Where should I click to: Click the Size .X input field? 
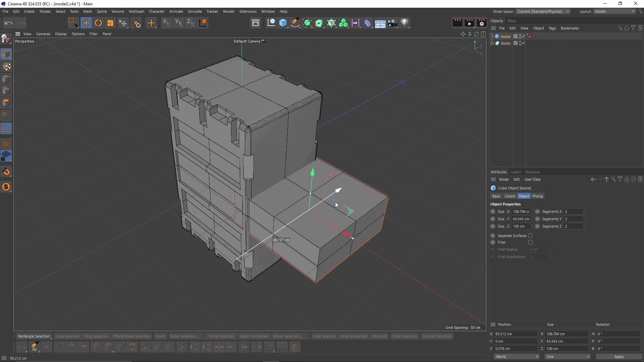[x=521, y=212]
